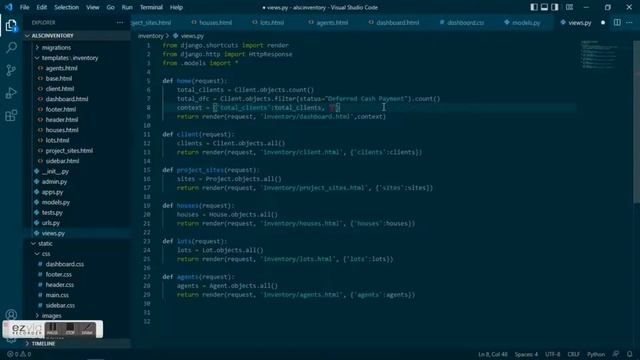Open the Help menu
Screen dimensions: 640x360
click(x=176, y=7)
